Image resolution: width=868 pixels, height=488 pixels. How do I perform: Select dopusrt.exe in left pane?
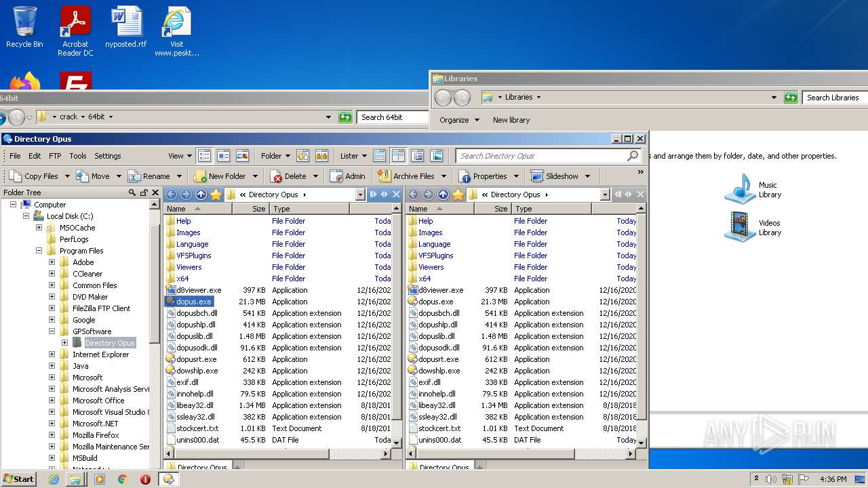coord(196,359)
